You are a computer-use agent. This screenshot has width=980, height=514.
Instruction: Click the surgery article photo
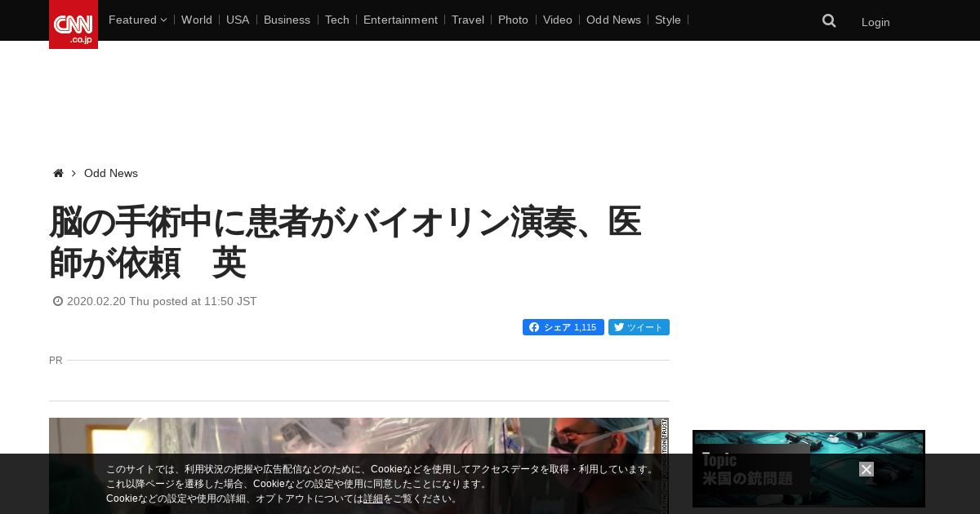click(x=359, y=466)
